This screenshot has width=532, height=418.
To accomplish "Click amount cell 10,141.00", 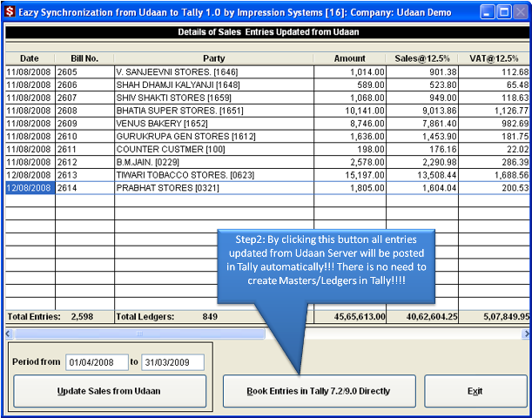I will (350, 111).
